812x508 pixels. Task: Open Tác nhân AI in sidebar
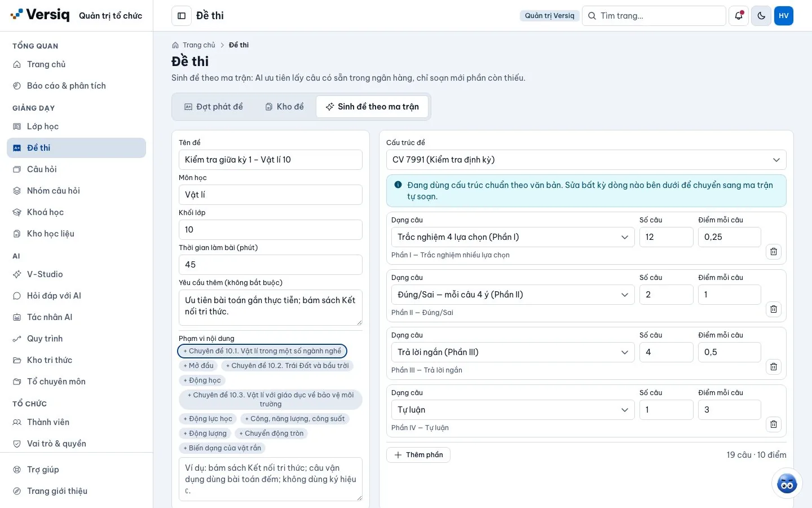tap(77, 317)
